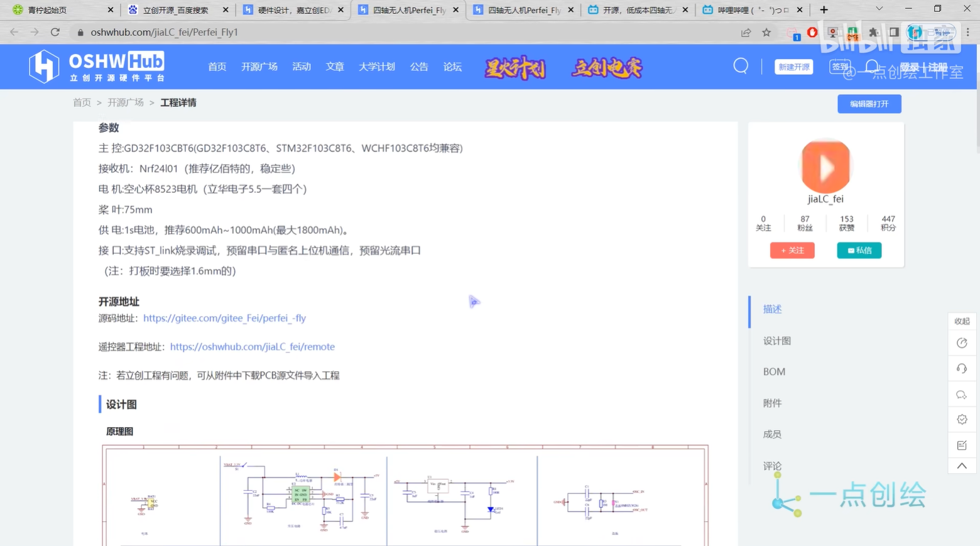The width and height of the screenshot is (980, 546).
Task: Click the share page icon in address bar
Action: point(746,32)
